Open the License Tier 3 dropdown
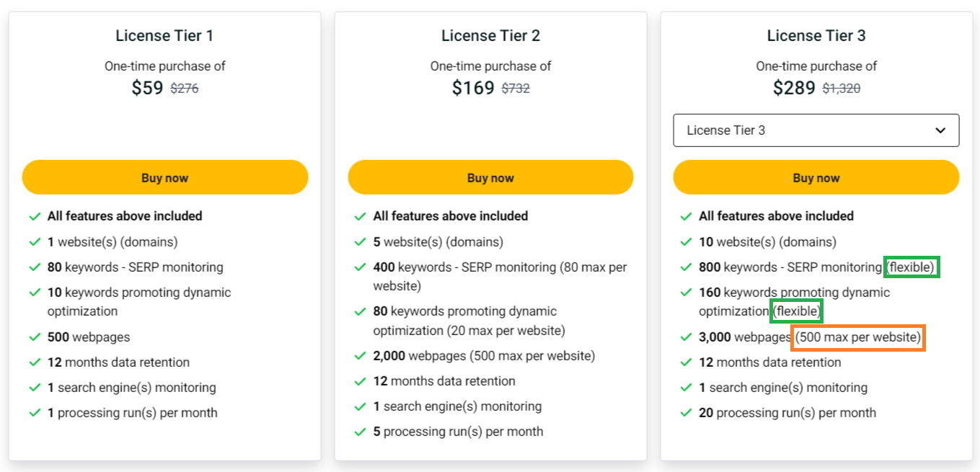 click(x=816, y=130)
